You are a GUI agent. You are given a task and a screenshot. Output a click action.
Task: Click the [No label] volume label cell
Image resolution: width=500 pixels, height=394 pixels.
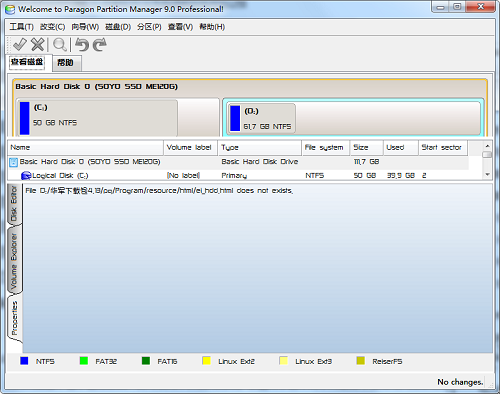[x=183, y=176]
